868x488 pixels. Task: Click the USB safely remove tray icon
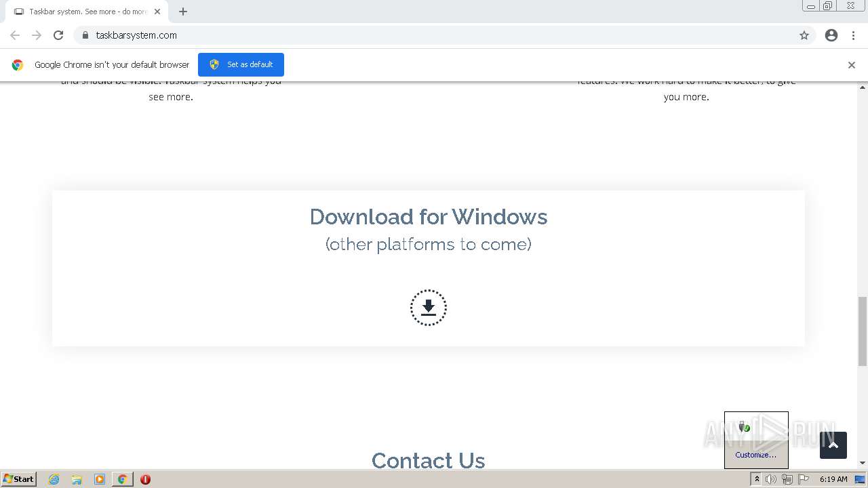(x=744, y=426)
